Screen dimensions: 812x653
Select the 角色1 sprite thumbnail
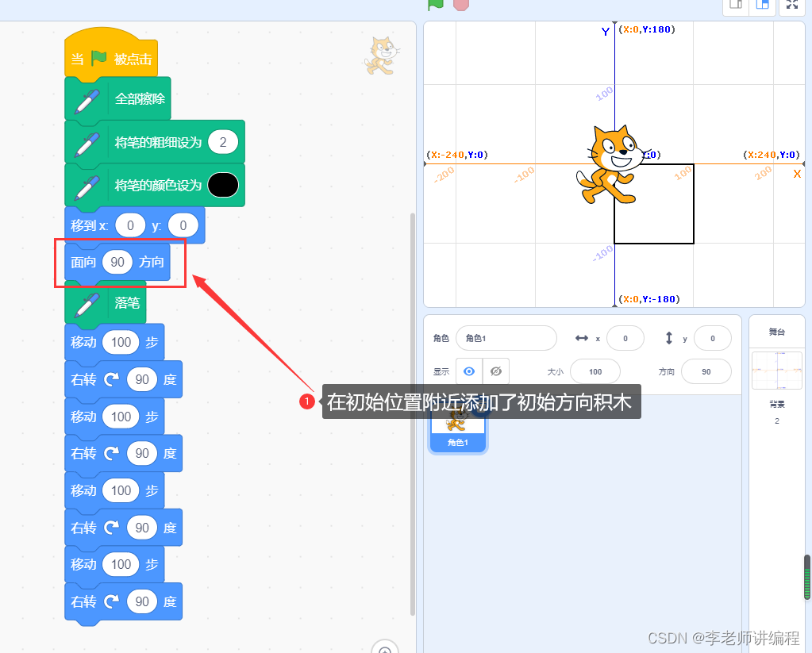tap(458, 428)
